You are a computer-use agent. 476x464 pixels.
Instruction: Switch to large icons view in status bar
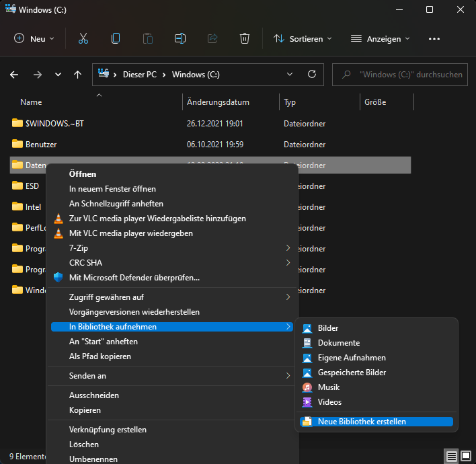click(466, 456)
